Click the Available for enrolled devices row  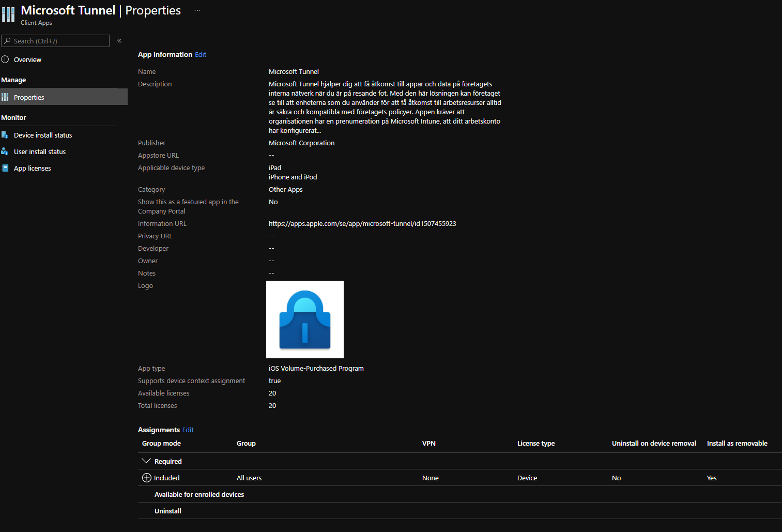point(199,494)
